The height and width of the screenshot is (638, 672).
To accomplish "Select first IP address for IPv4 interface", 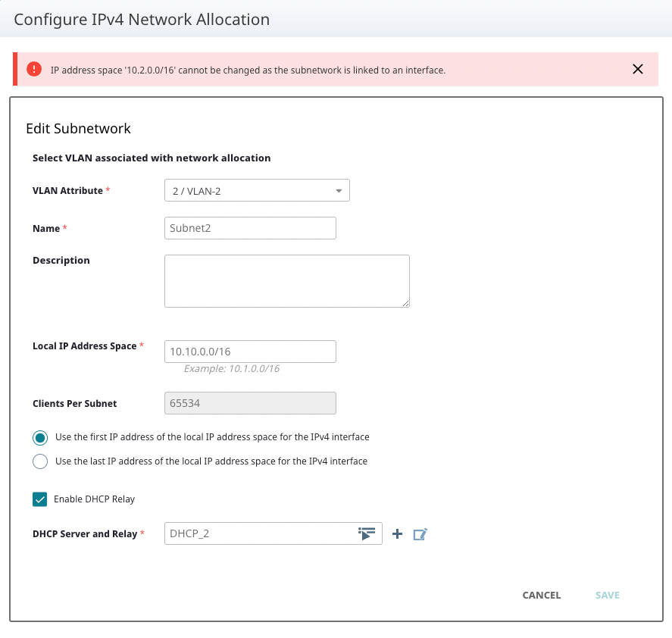I will (40, 438).
